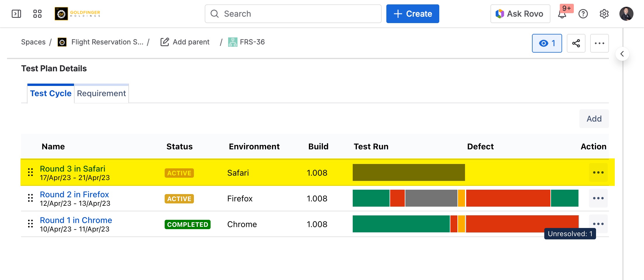Click the user profile avatar
Image resolution: width=644 pixels, height=280 pixels.
tap(626, 14)
